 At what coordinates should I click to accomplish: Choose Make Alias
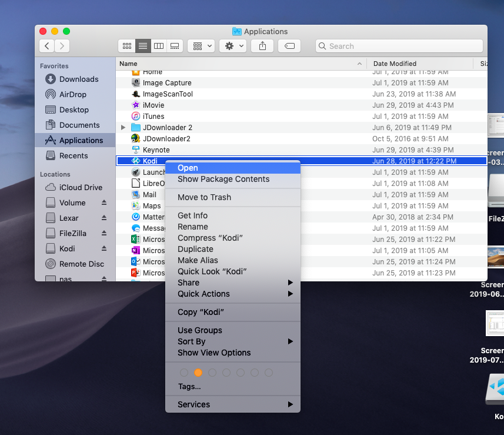click(x=233, y=260)
